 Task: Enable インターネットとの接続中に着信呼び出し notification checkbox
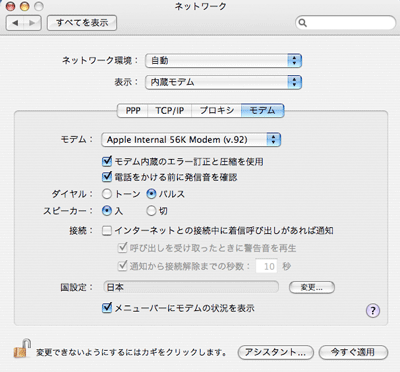coord(107,230)
